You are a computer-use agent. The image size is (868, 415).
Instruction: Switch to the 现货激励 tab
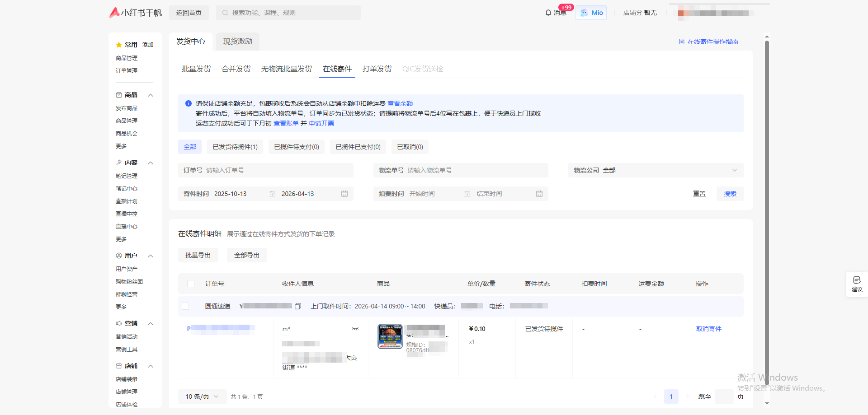click(238, 42)
